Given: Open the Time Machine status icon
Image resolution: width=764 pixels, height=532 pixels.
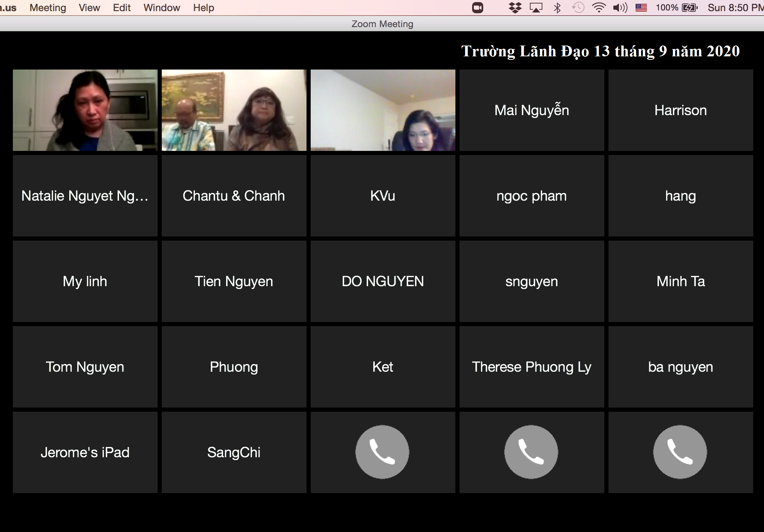Looking at the screenshot, I should (x=578, y=8).
